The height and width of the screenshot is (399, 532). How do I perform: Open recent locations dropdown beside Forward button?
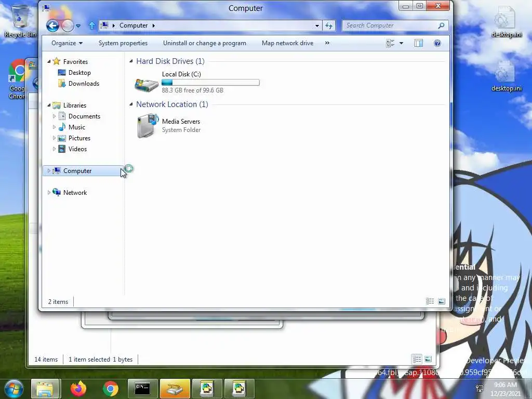point(78,26)
